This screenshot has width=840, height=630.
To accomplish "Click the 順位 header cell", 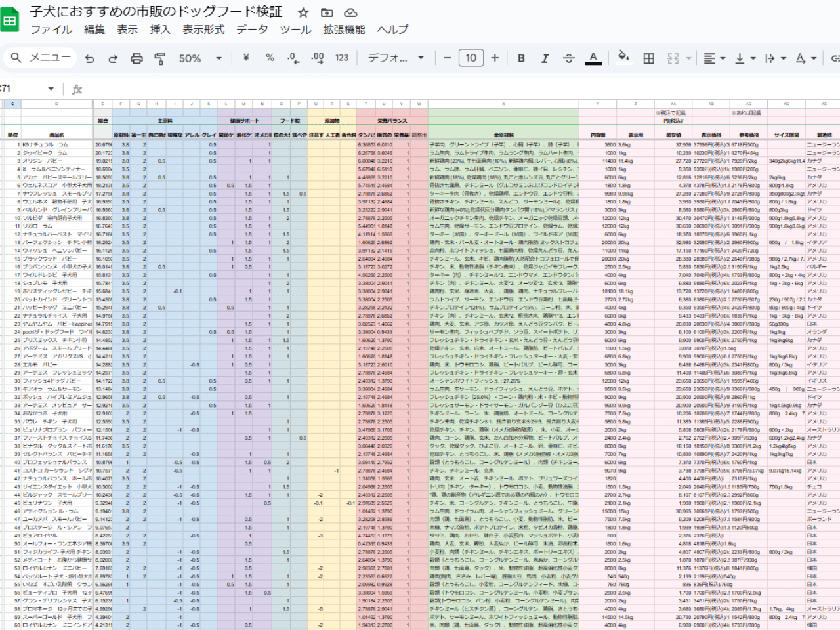I will pos(12,135).
